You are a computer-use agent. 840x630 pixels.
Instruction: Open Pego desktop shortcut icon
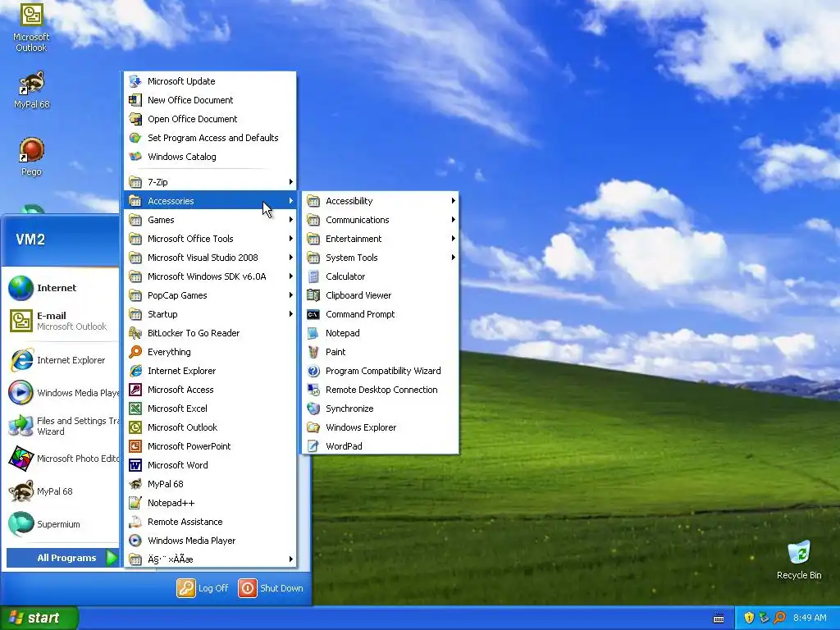tap(31, 157)
